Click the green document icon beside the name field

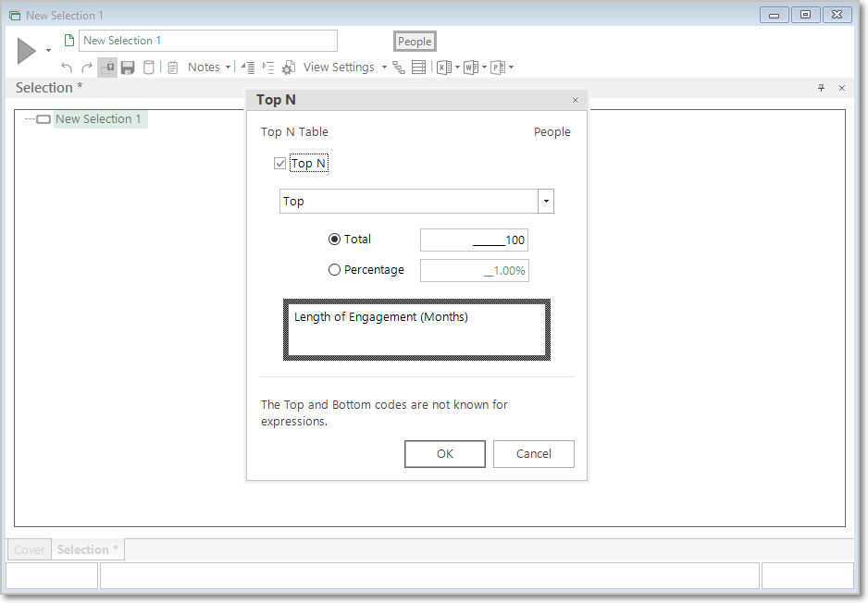(x=69, y=41)
